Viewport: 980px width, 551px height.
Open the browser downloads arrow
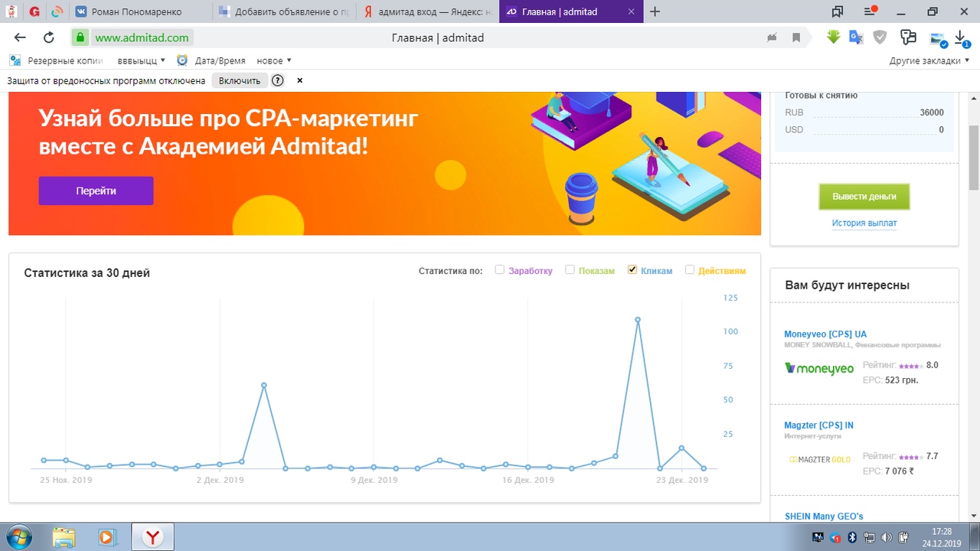[x=962, y=37]
